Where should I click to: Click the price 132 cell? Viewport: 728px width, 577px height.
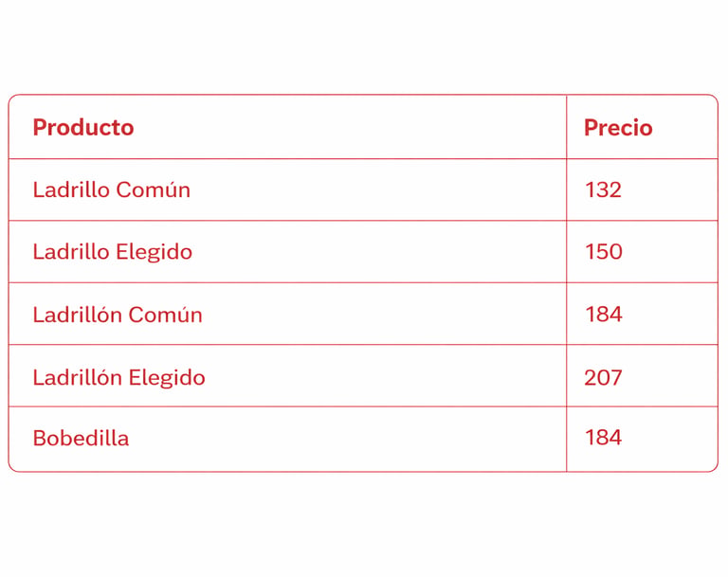click(x=642, y=189)
